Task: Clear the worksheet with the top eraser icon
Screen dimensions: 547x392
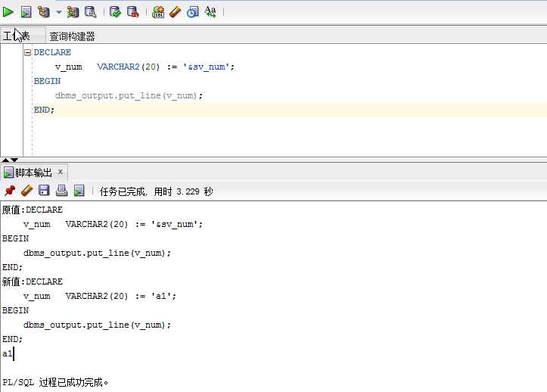Action: pos(175,12)
